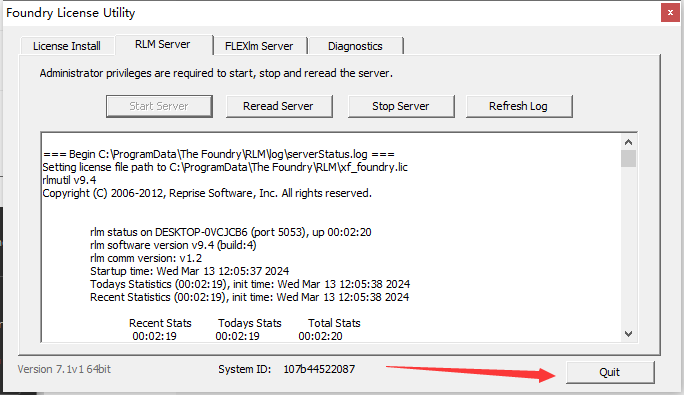
Task: Stop the RLM server
Action: [x=401, y=106]
